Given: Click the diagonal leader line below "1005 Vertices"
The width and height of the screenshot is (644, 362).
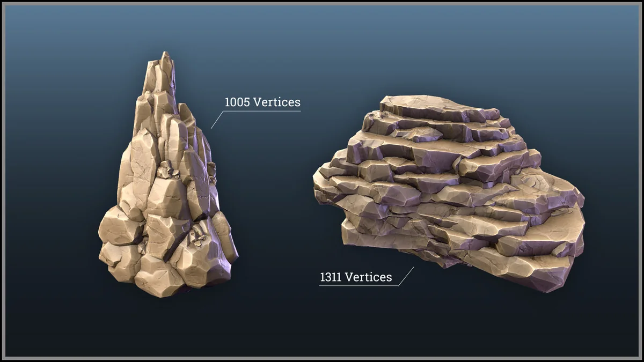Looking at the screenshot, I should pos(217,120).
